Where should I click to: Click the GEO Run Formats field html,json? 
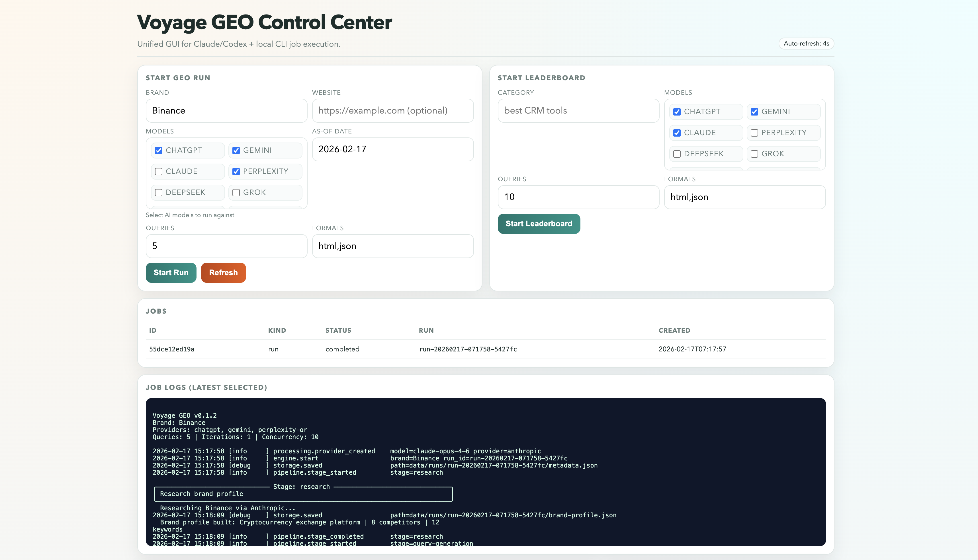[392, 246]
